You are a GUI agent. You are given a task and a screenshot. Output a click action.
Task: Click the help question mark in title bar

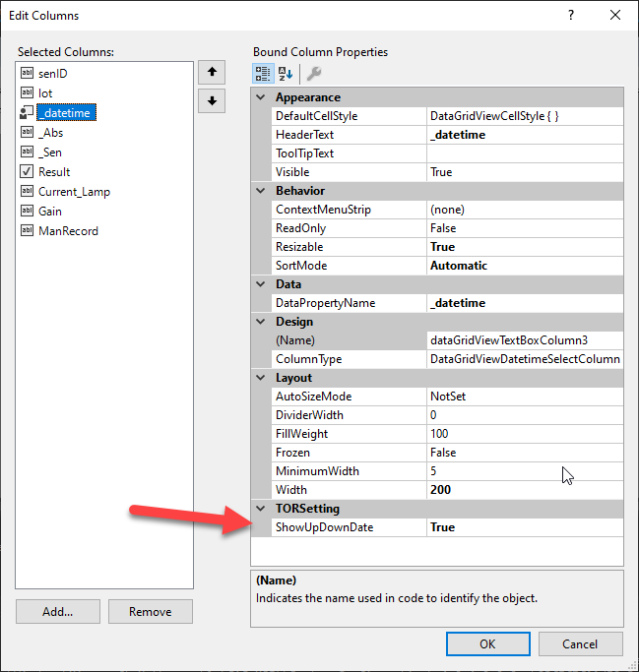click(571, 16)
